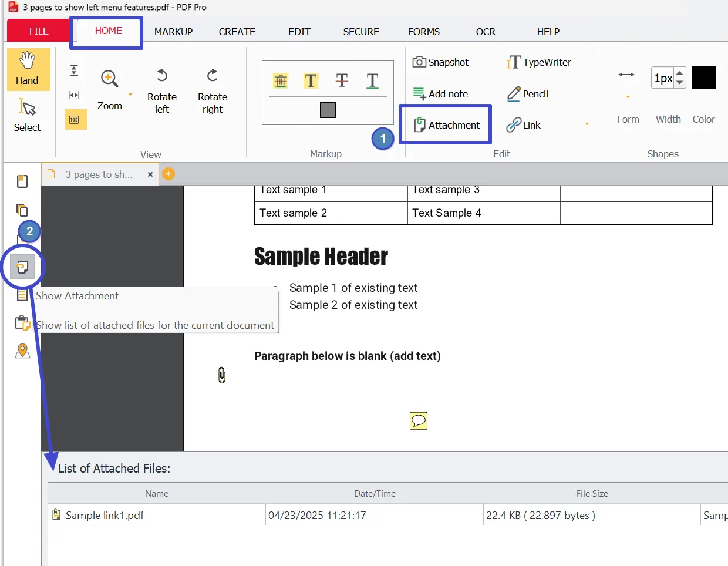Choose the highlight text markup tool
Screen dimensions: 728x566
(x=281, y=80)
